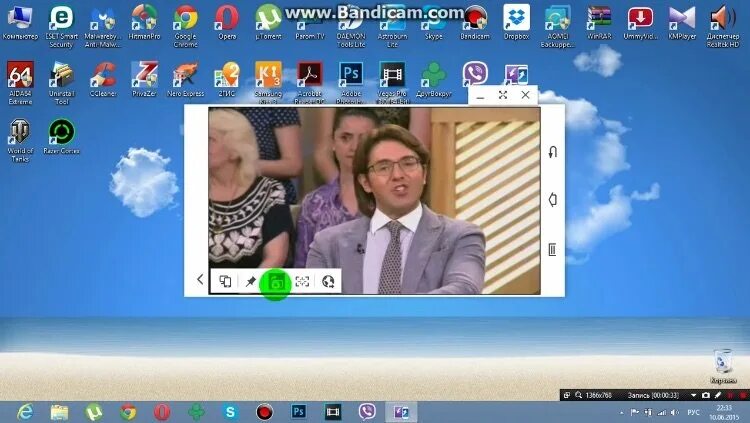Select the ДругВокруг desktop shortcut
The image size is (750, 423).
(433, 79)
